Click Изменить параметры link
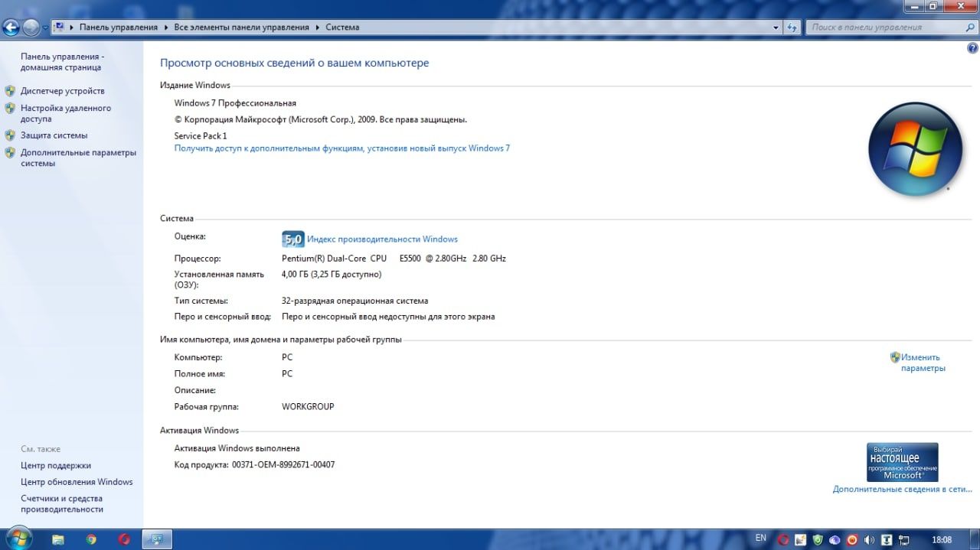The height and width of the screenshot is (550, 980). pos(923,363)
